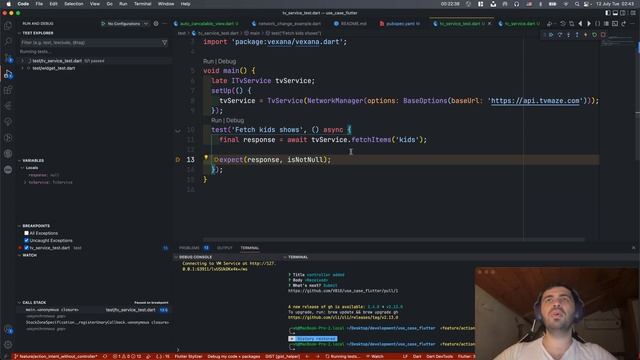Toggle the Uncaught Exceptions checkbox
Screen dimensions: 640x360
27,240
